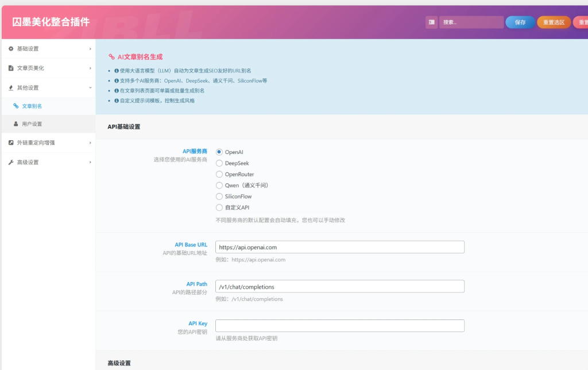This screenshot has height=370, width=588.
Task: Click the API Base URL label
Action: tap(191, 245)
